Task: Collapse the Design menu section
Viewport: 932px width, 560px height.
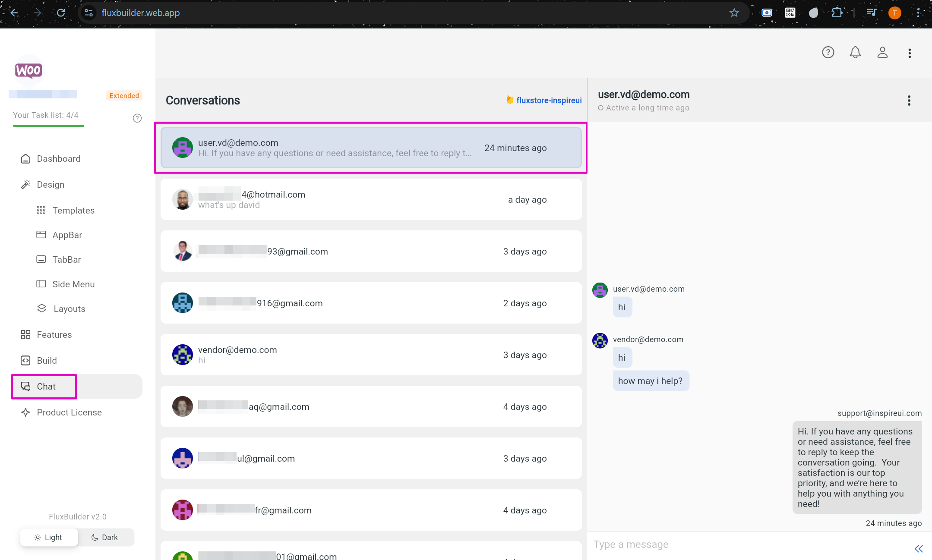Action: point(51,185)
